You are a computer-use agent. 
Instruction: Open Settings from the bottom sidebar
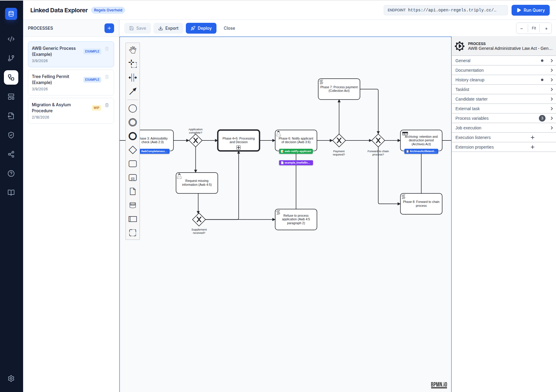click(11, 378)
